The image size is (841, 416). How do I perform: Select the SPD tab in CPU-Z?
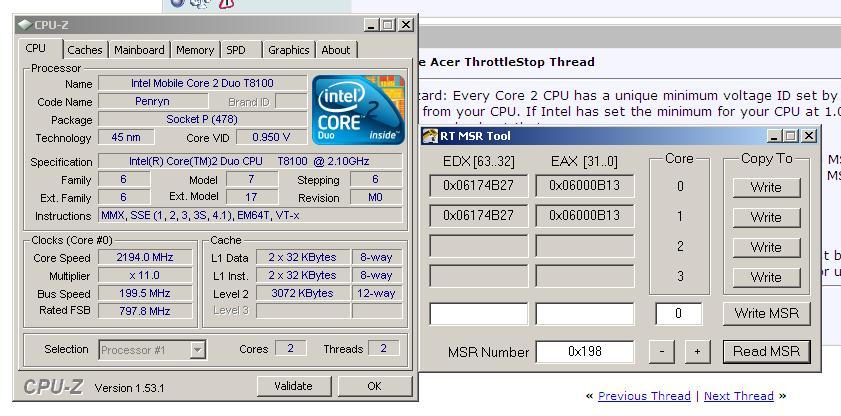click(x=236, y=50)
